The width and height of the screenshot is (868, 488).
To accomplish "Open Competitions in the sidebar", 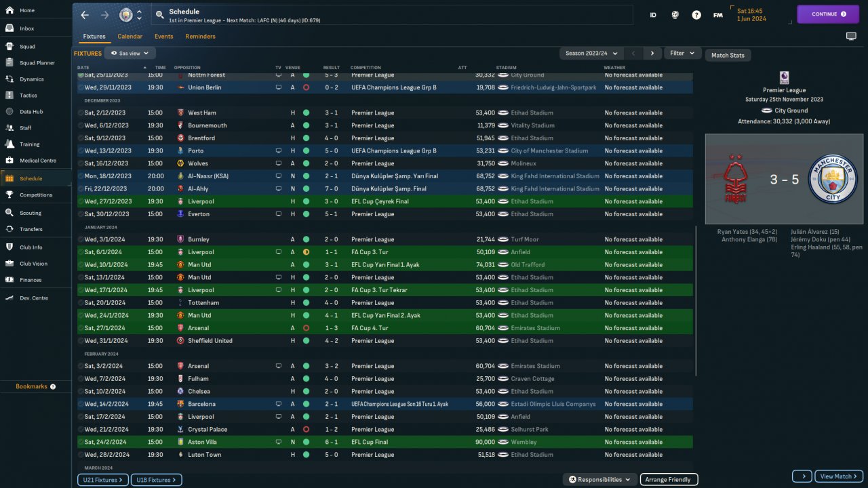I will tap(35, 195).
